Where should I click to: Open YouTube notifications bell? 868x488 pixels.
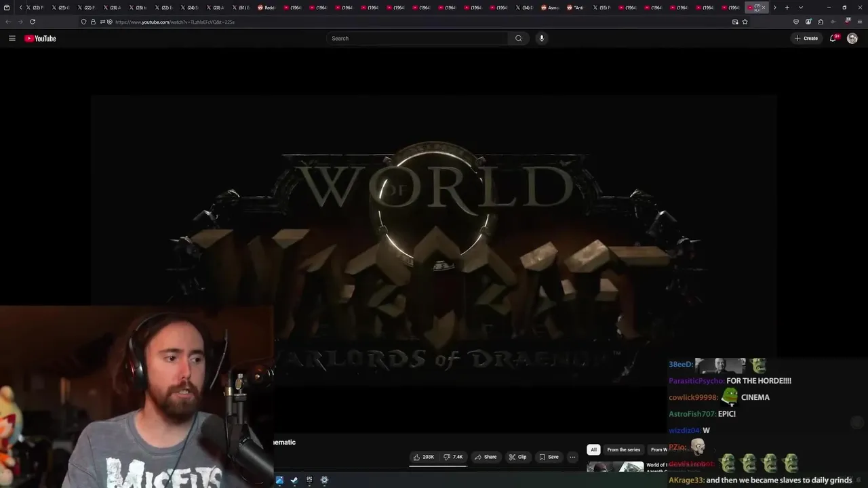pos(833,39)
